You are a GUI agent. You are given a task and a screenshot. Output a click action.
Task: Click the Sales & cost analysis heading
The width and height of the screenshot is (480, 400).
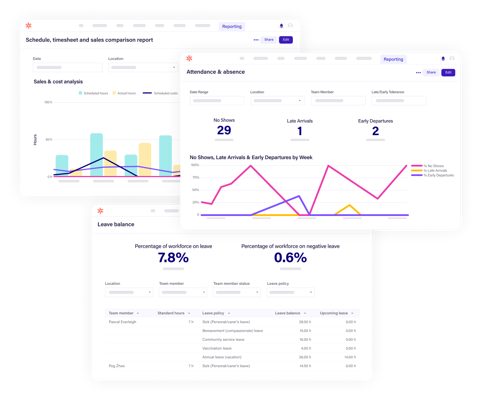pos(58,82)
